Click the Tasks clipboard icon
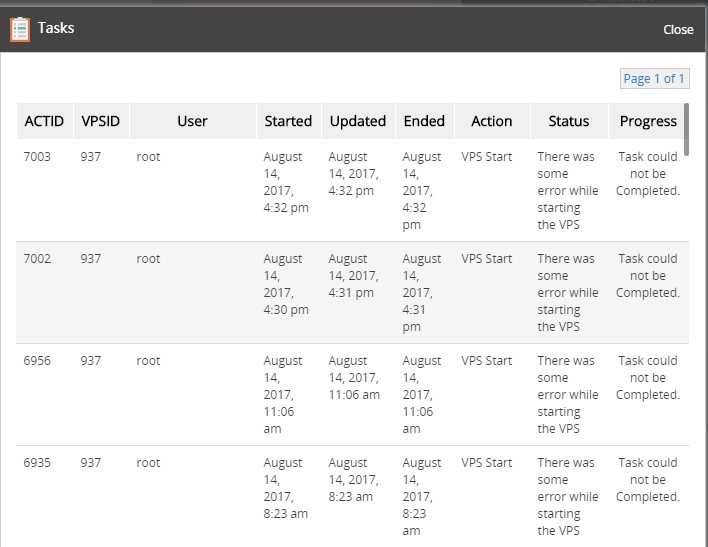Image resolution: width=708 pixels, height=547 pixels. pyautogui.click(x=19, y=29)
